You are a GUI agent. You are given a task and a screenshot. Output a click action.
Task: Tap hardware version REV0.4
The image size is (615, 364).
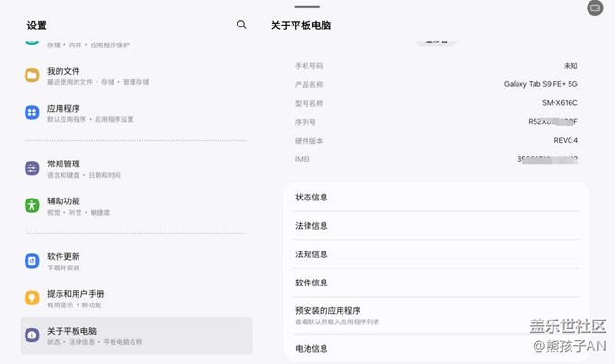click(x=566, y=140)
